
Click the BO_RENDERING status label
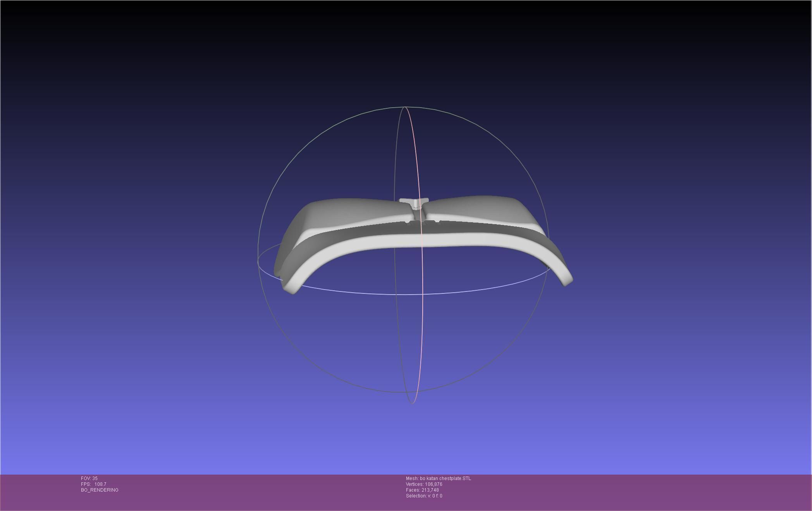coord(100,490)
